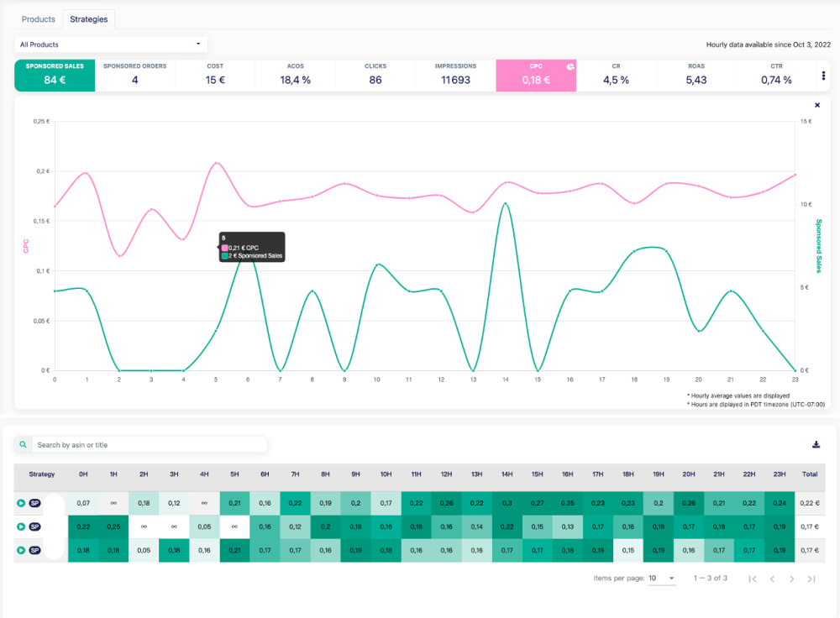Open the All Products dropdown
Viewport: 840px width, 618px height.
(111, 45)
